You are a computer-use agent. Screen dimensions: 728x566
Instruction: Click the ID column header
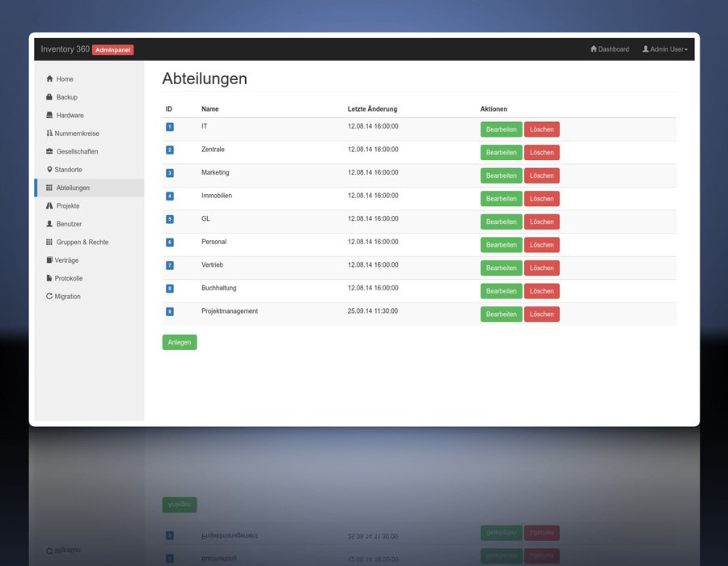click(168, 109)
